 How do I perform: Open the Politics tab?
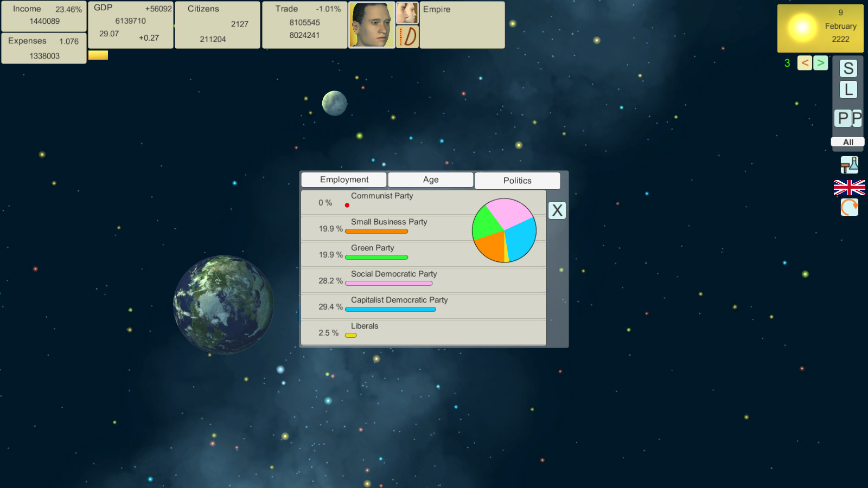click(x=517, y=181)
